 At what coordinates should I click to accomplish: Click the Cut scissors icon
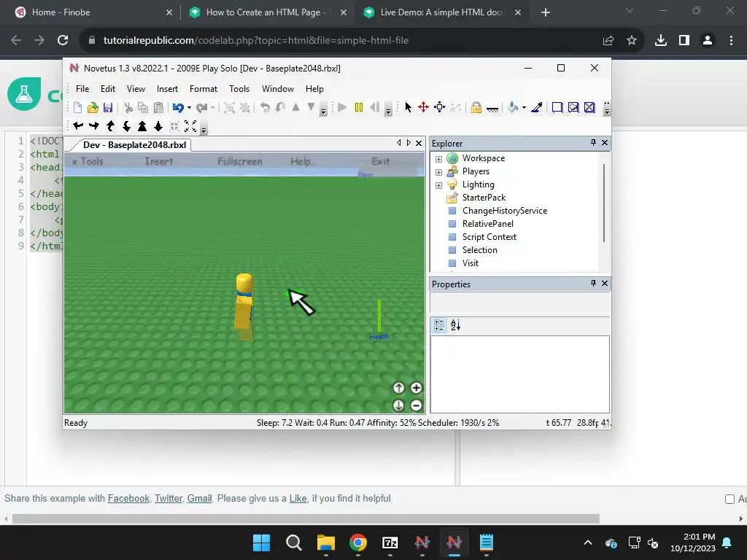pyautogui.click(x=128, y=108)
